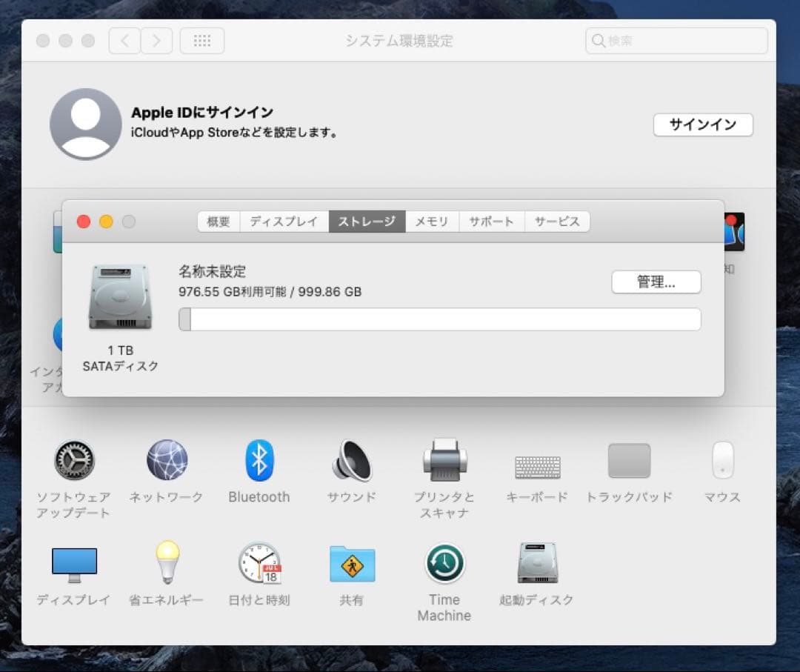Open the サウンド (Sound) preferences
Screen dimensions: 800x672
pos(351,461)
